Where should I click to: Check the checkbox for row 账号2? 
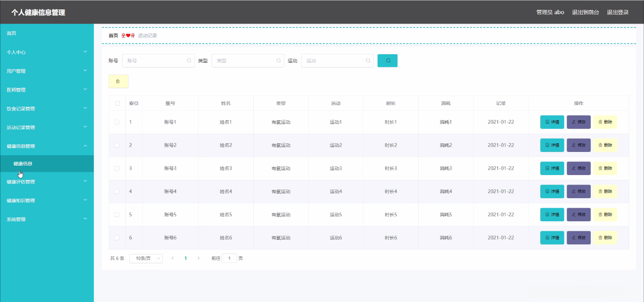coord(117,145)
